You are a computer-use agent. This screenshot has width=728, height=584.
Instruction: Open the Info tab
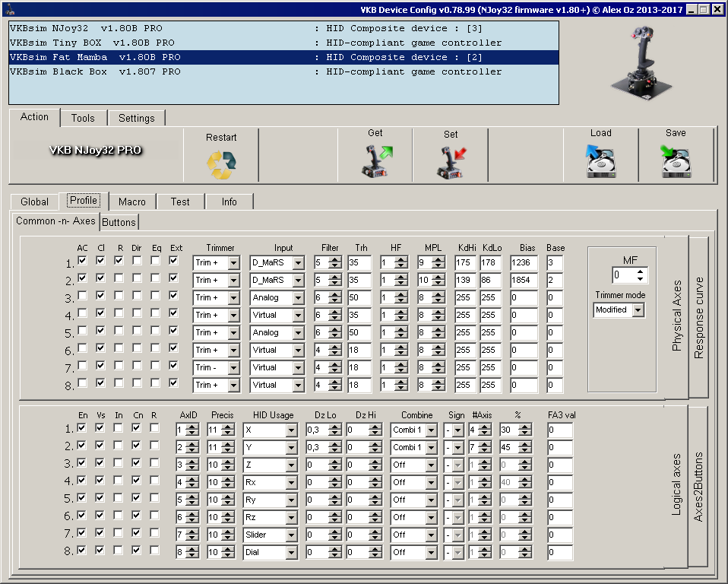[x=229, y=202]
